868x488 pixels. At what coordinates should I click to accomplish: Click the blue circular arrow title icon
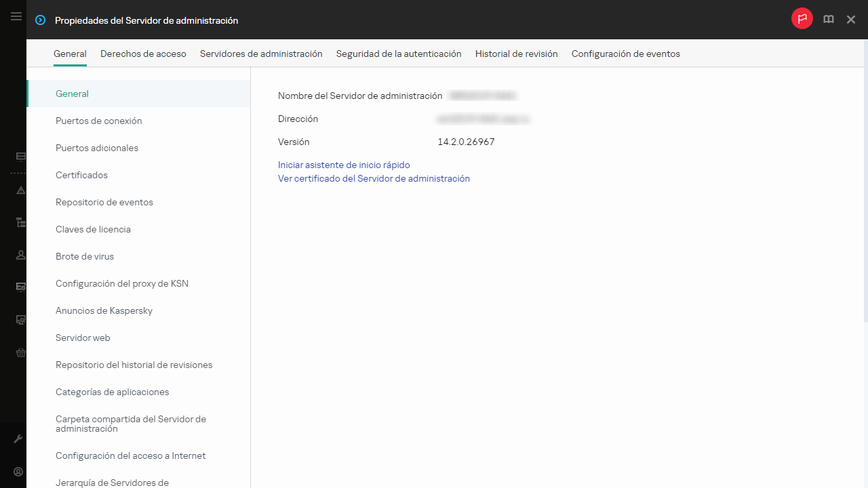click(x=41, y=20)
